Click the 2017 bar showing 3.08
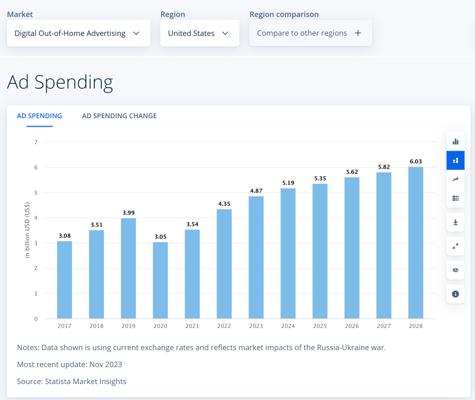The height and width of the screenshot is (400, 475). coord(64,280)
